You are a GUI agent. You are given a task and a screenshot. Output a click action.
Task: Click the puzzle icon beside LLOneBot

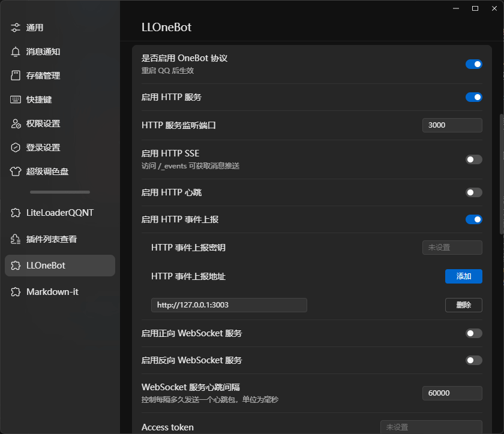click(x=16, y=266)
